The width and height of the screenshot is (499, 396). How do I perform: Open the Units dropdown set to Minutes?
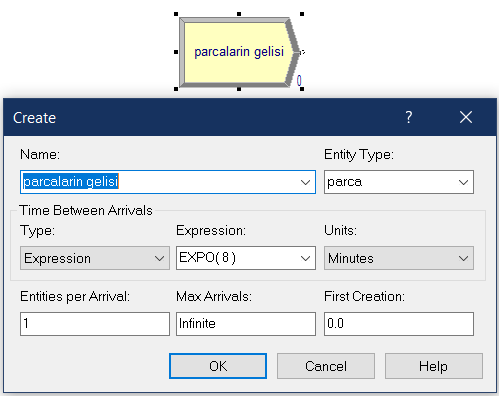coord(399,258)
